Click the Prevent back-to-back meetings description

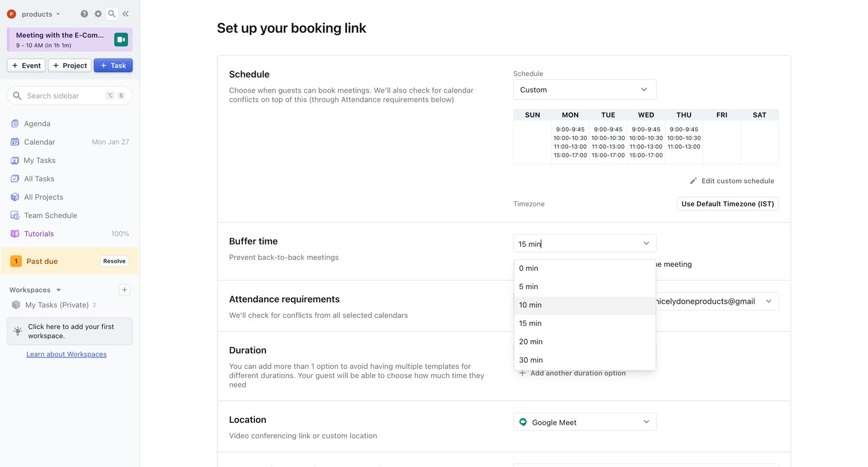[284, 257]
